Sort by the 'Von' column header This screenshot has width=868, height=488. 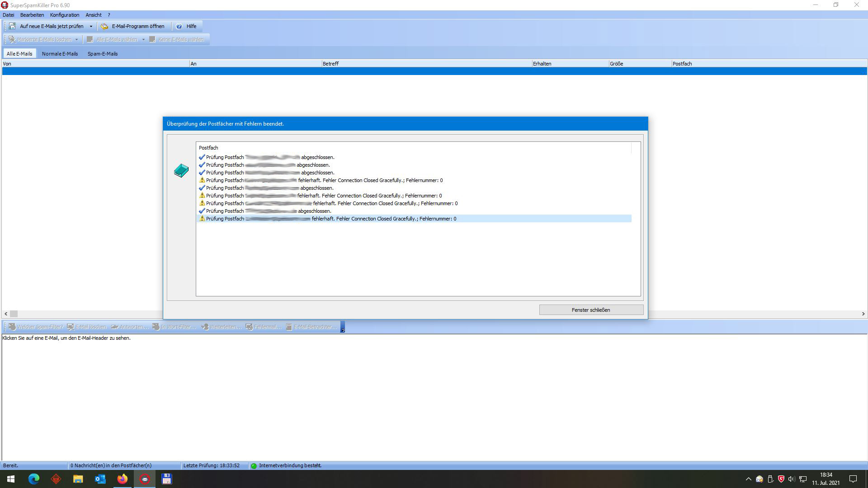[x=95, y=64]
